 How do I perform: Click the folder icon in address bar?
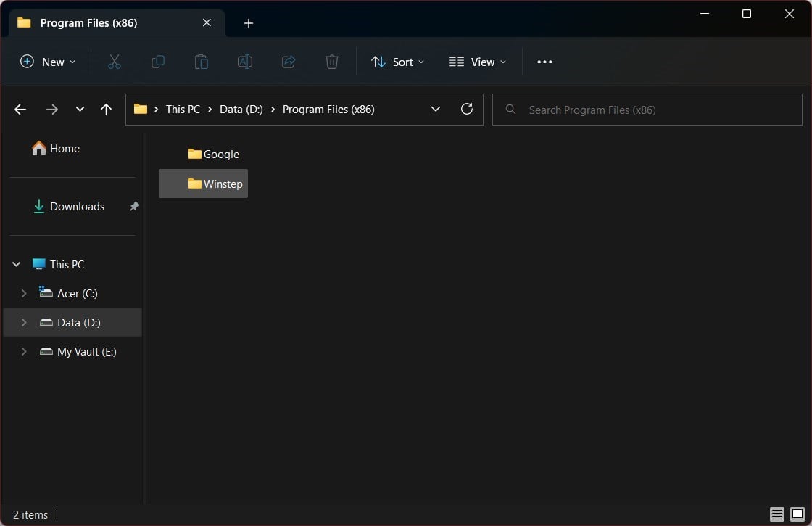pos(141,109)
